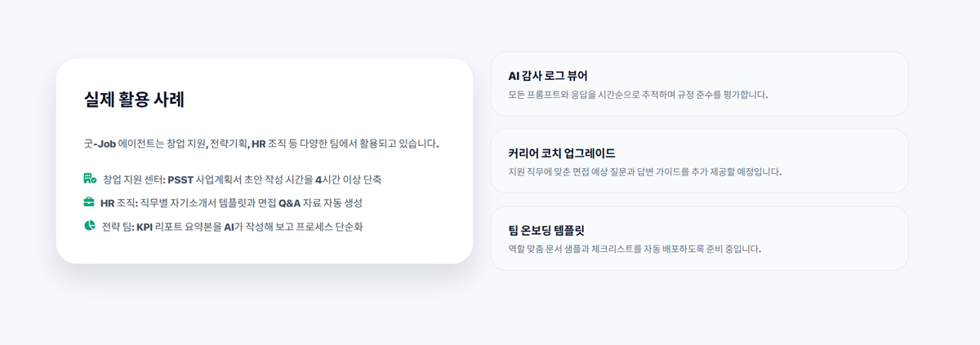Click the pie chart icon beside 전략 팀

click(90, 226)
